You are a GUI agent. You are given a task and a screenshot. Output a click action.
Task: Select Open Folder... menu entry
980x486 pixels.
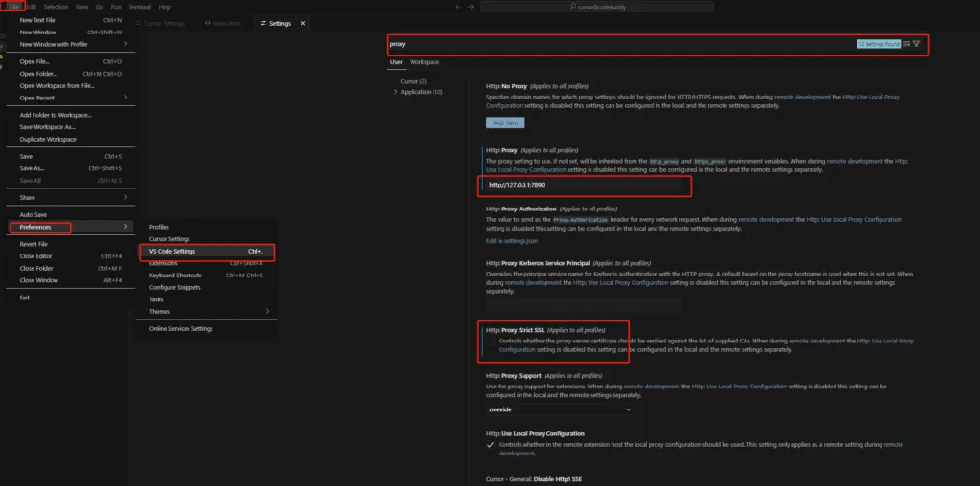[70, 74]
